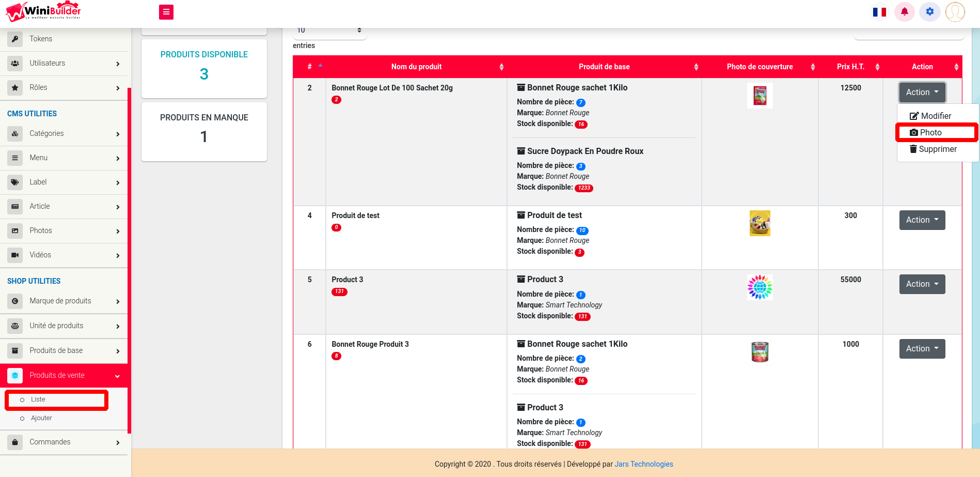Viewport: 980px width, 477px height.
Task: Click the Vidéos camera icon
Action: 15,255
